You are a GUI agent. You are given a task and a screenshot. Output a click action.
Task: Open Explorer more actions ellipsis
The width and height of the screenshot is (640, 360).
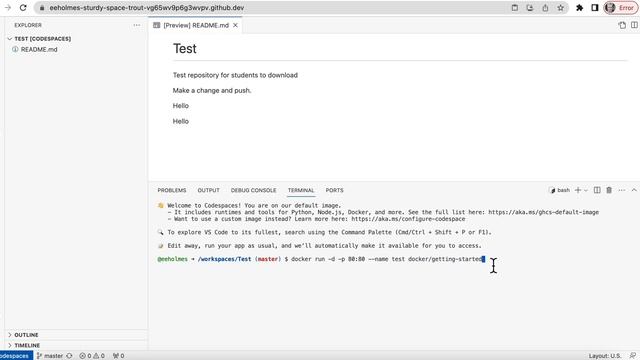pyautogui.click(x=137, y=25)
